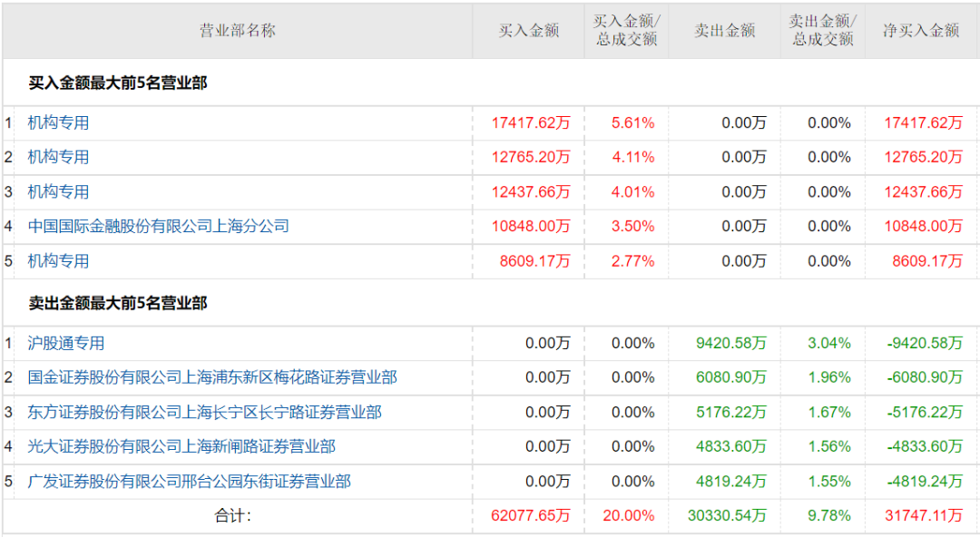The image size is (980, 537).
Task: Open 国金证券 上海浦东新区梅花路证券营业部 link
Action: [x=212, y=377]
